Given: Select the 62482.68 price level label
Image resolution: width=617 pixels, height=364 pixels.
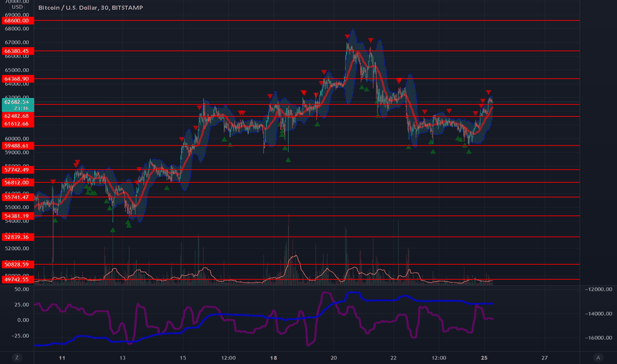Looking at the screenshot, I should click(x=17, y=116).
